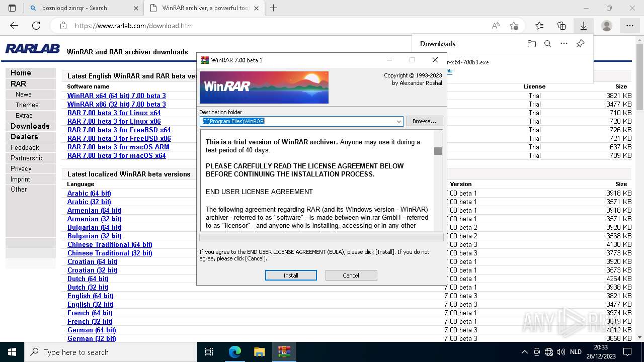
Task: Open RAR 7.00 beta 3 for Linux x64 link
Action: 114,113
